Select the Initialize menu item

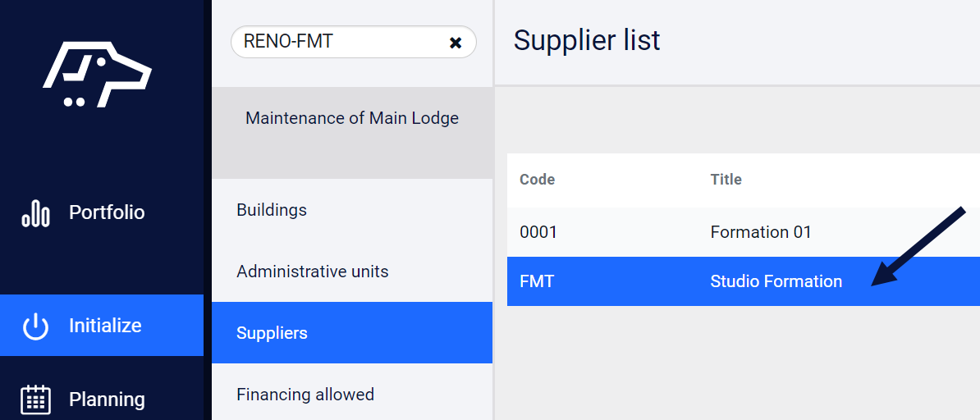coord(102,326)
